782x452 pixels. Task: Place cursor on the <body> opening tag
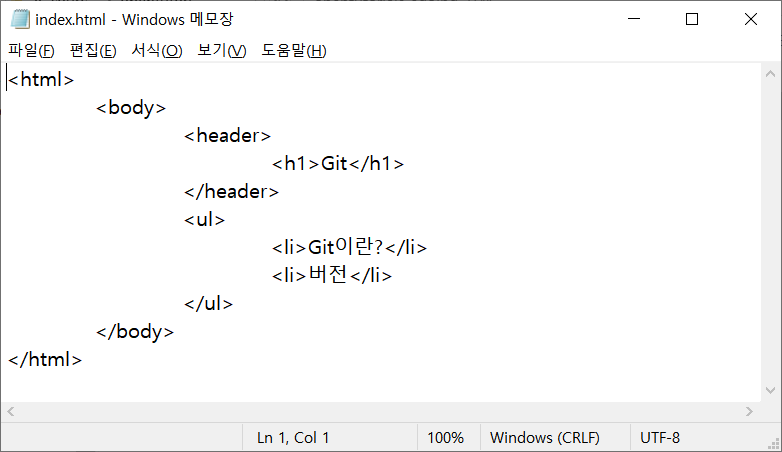(x=131, y=108)
